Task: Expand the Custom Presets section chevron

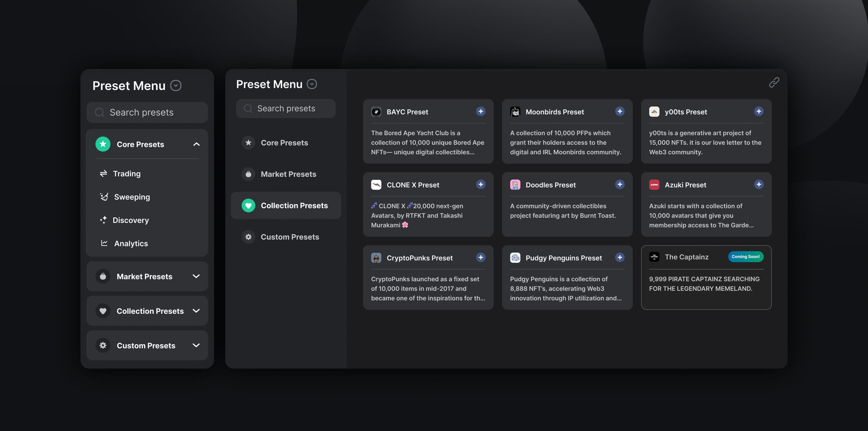Action: point(196,345)
